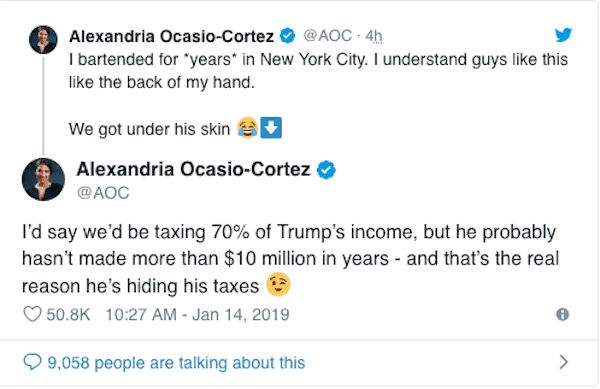This screenshot has height=389, width=600.
Task: Click the main tweet text about taxing 70%
Action: click(x=290, y=259)
